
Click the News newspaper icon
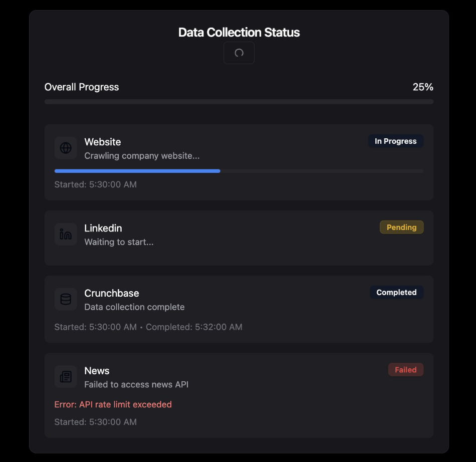coord(66,377)
